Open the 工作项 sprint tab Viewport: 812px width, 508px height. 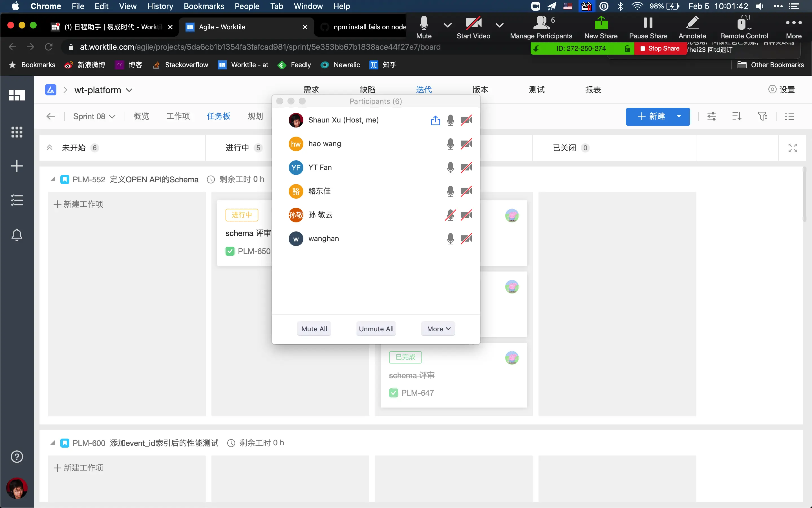[x=178, y=116]
